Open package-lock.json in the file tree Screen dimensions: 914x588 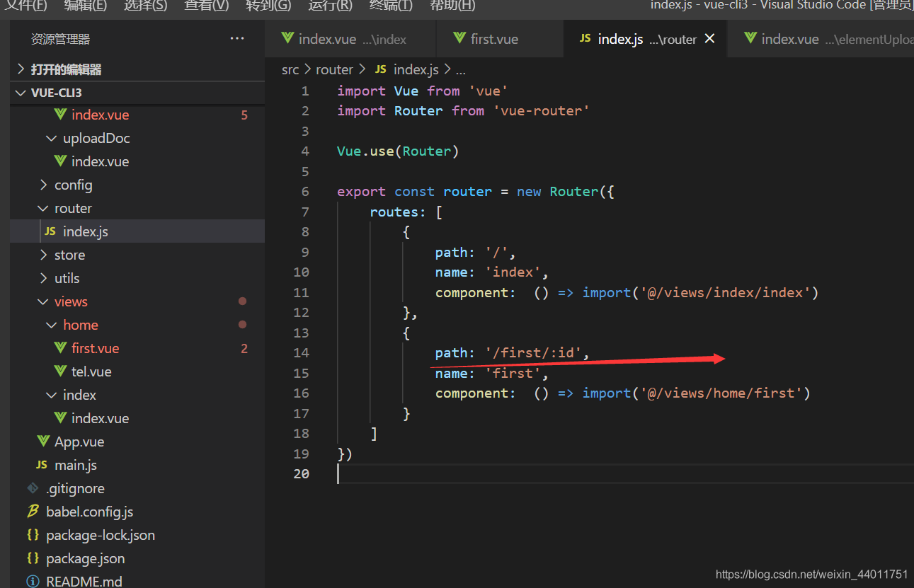pyautogui.click(x=101, y=535)
